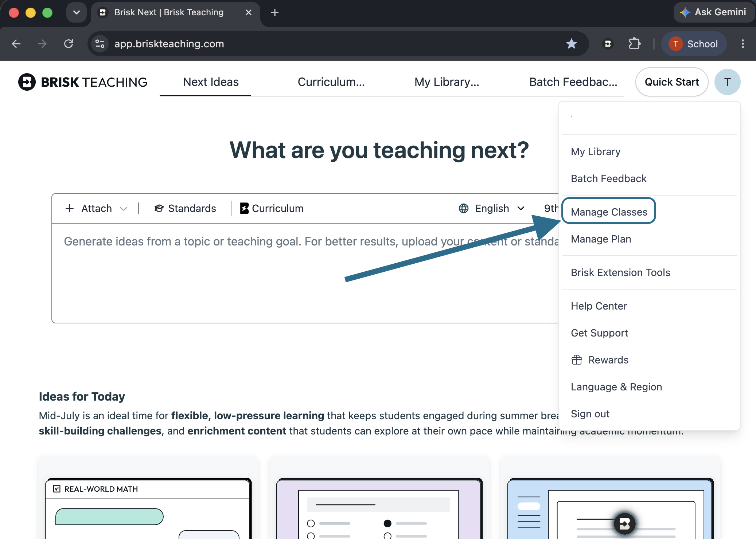756x539 pixels.
Task: Open the My Library tab
Action: click(447, 82)
